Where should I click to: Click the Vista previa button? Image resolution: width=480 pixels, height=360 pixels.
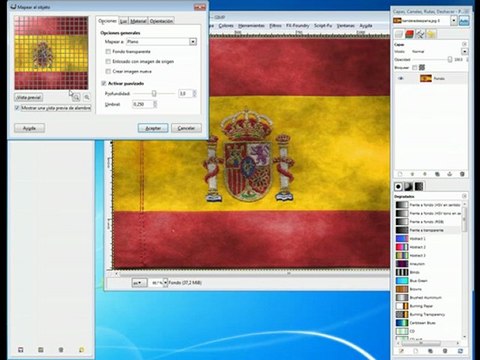coord(29,98)
